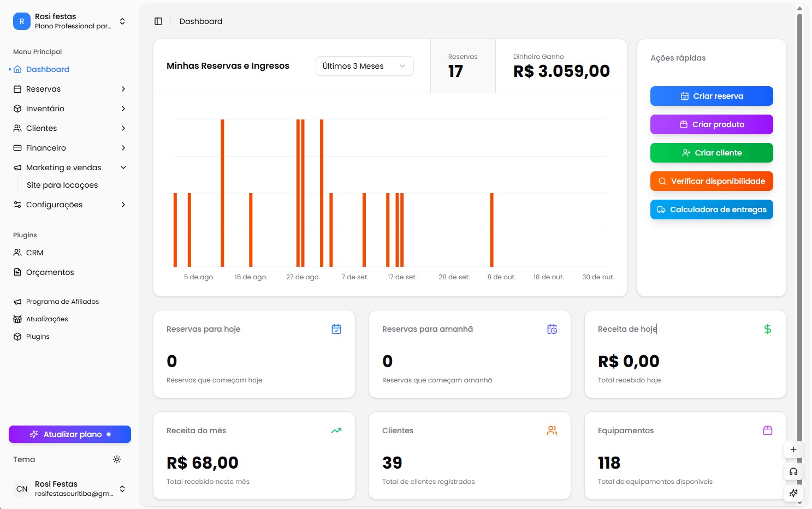Open the Orçamentos plugin icon
This screenshot has width=812, height=509.
(x=17, y=272)
